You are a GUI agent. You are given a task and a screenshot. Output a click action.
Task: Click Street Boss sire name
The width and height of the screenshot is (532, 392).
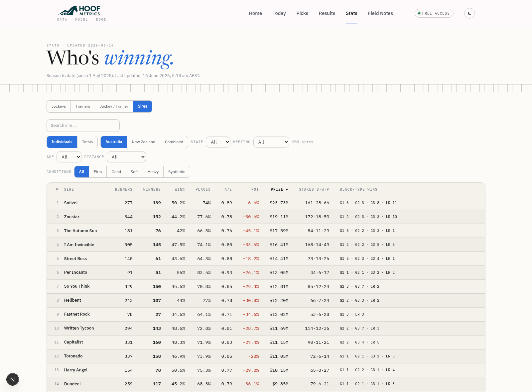[x=75, y=259]
